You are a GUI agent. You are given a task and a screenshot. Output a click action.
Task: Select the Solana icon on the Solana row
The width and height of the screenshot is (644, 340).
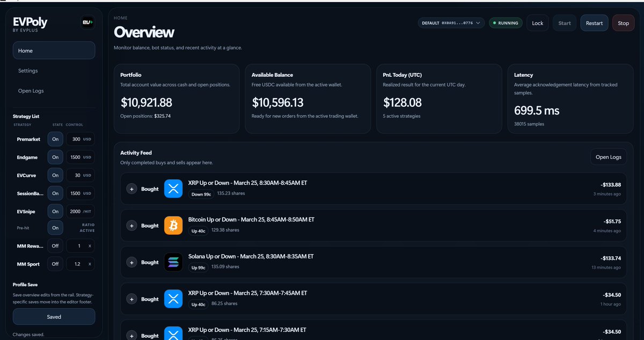(x=173, y=262)
